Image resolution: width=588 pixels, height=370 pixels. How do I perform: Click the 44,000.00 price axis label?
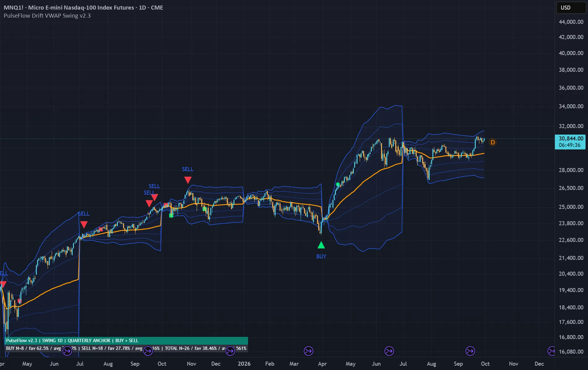click(571, 22)
